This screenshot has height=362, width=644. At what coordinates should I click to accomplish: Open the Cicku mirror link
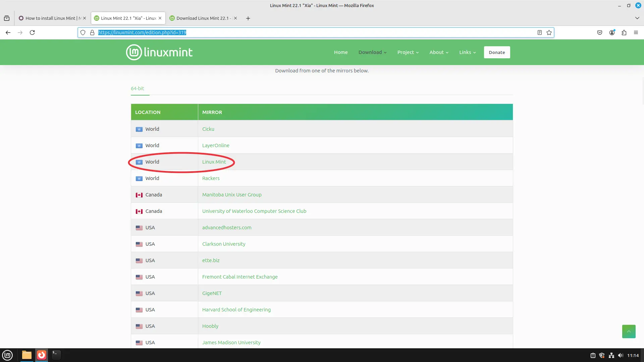click(x=208, y=129)
